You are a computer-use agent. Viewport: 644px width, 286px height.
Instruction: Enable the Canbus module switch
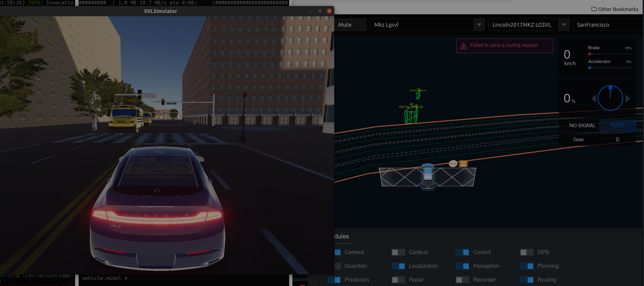[x=398, y=252]
